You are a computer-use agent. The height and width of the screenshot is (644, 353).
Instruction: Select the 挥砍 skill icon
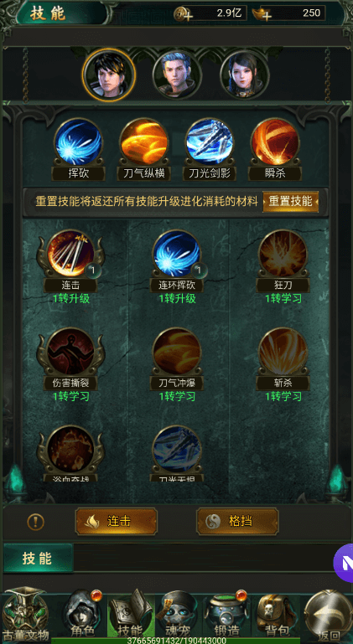[78, 142]
